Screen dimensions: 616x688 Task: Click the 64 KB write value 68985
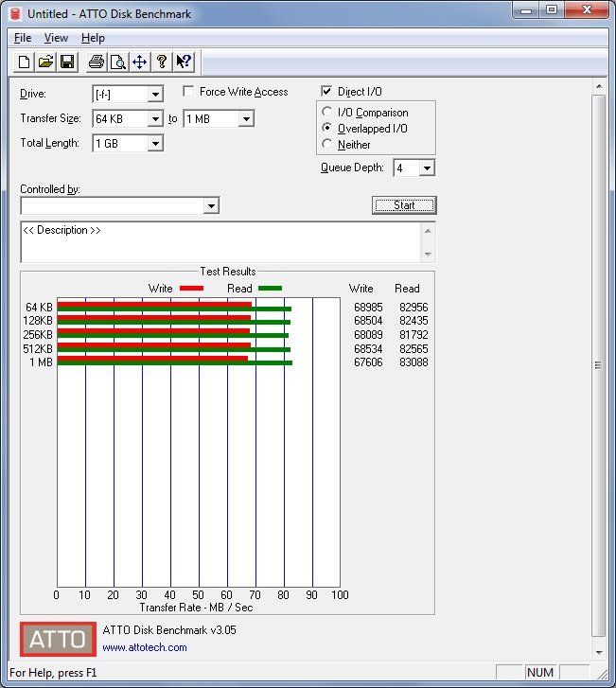point(368,308)
